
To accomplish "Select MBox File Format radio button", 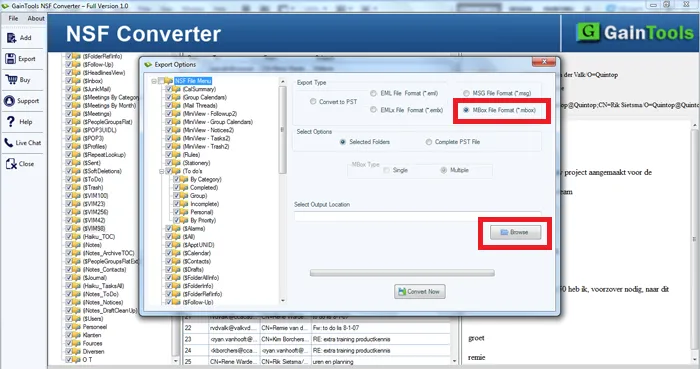I will 466,110.
